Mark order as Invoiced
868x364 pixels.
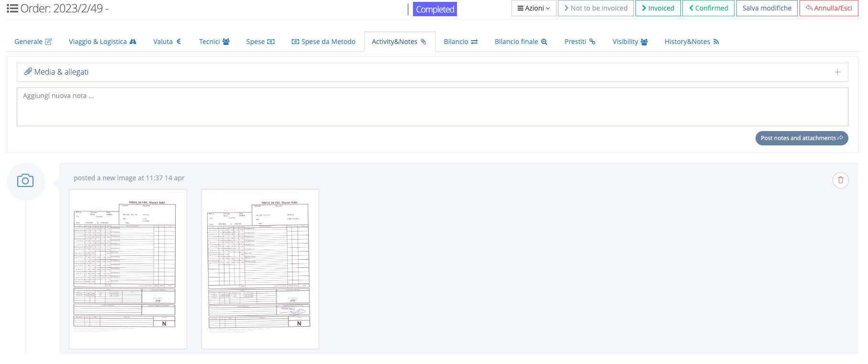[657, 8]
